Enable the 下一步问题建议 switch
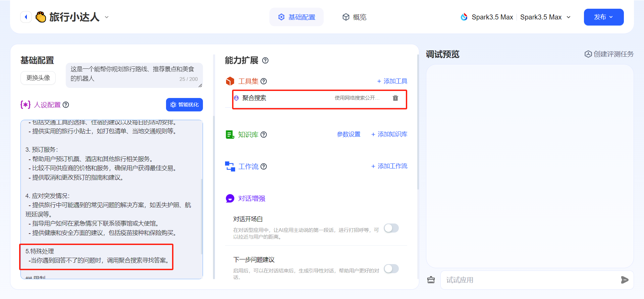 [x=391, y=269]
